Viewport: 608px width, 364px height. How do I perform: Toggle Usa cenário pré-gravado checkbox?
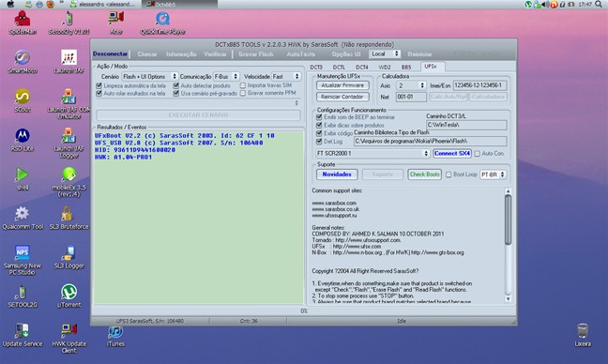pyautogui.click(x=176, y=94)
